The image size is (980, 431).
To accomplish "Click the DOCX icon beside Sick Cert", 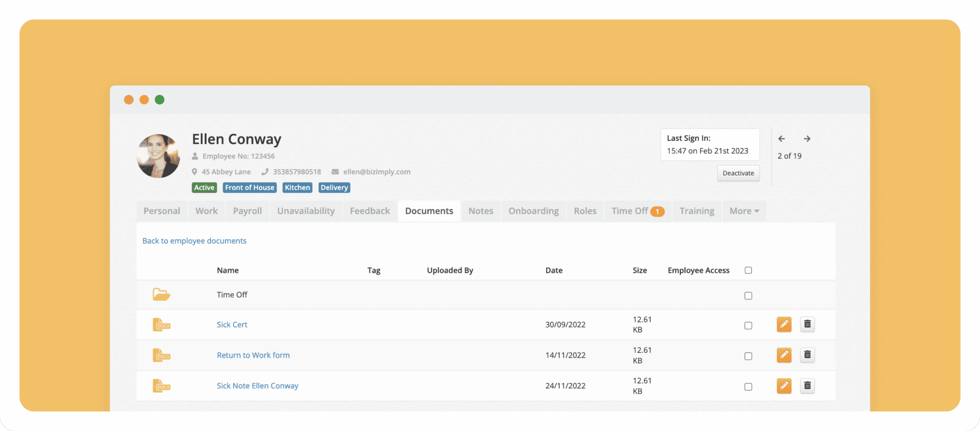I will coord(161,324).
